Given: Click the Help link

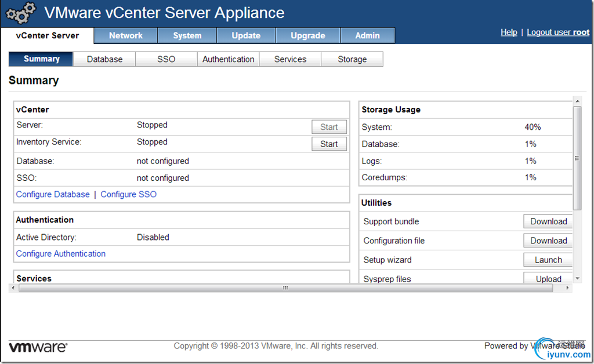Looking at the screenshot, I should coord(509,32).
